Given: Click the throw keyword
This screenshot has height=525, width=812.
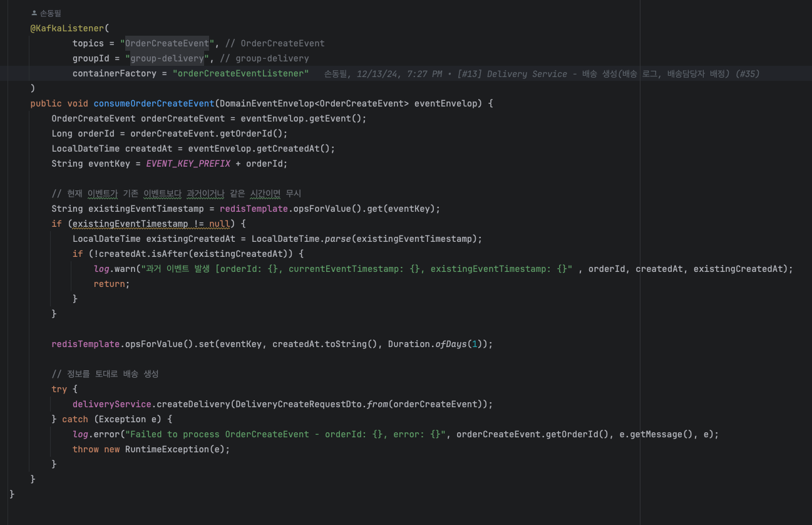Looking at the screenshot, I should pos(86,449).
